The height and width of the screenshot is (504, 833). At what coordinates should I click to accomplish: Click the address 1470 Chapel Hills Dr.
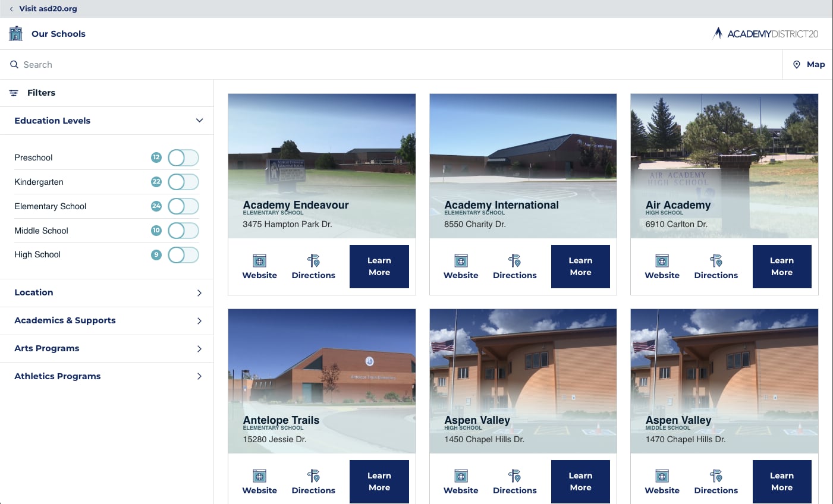point(686,439)
